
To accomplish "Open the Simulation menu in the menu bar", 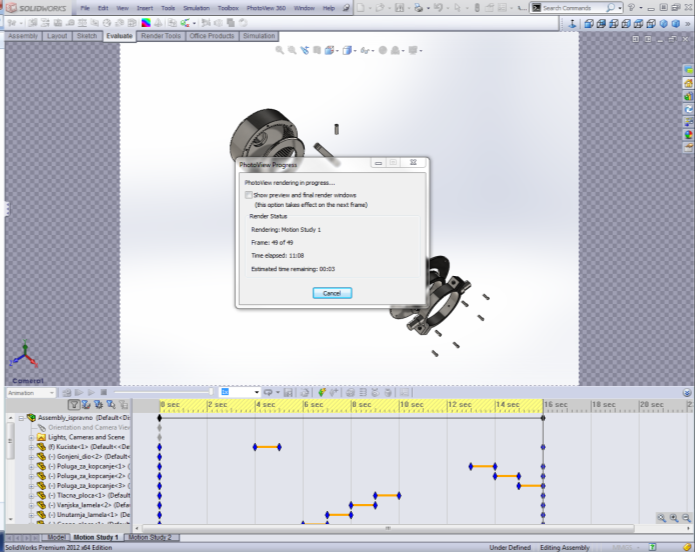I will (196, 8).
